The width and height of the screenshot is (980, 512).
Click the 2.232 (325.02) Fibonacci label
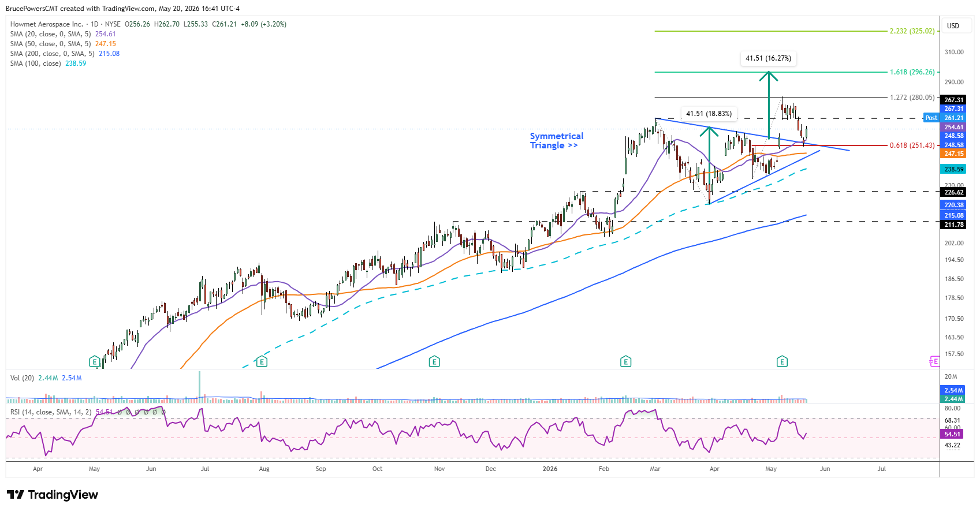pos(912,31)
